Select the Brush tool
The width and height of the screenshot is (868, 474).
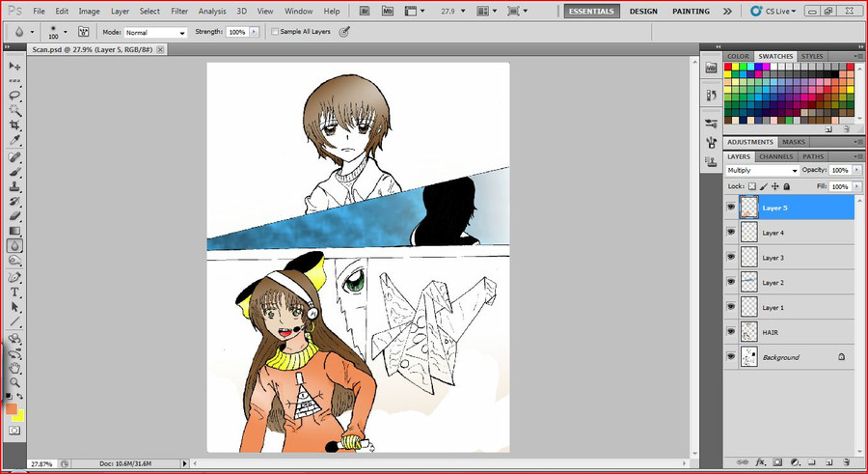(14, 173)
